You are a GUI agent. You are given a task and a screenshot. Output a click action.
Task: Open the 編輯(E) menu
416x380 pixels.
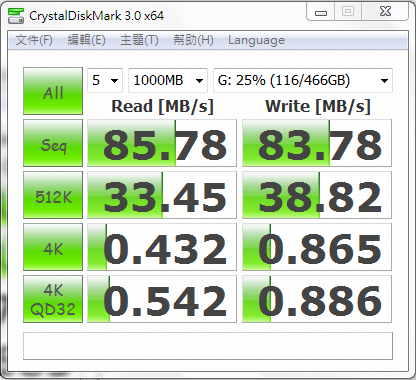tap(86, 40)
